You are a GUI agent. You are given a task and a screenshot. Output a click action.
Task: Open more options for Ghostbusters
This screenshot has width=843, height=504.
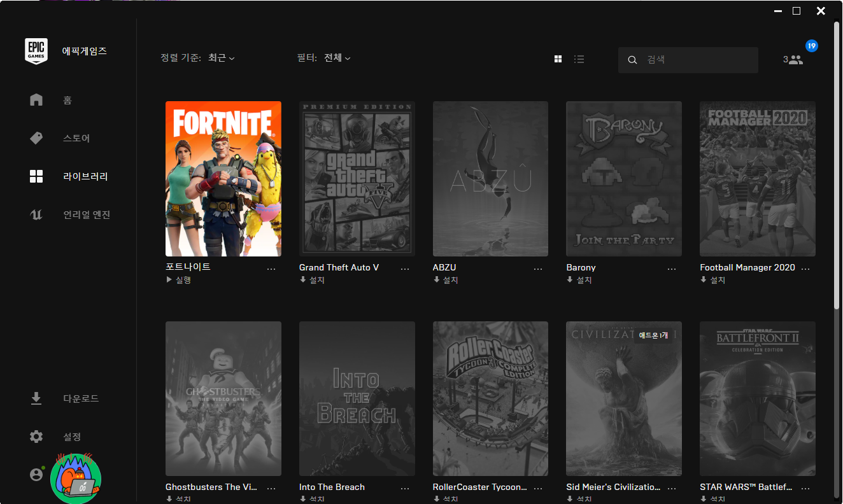point(271,488)
